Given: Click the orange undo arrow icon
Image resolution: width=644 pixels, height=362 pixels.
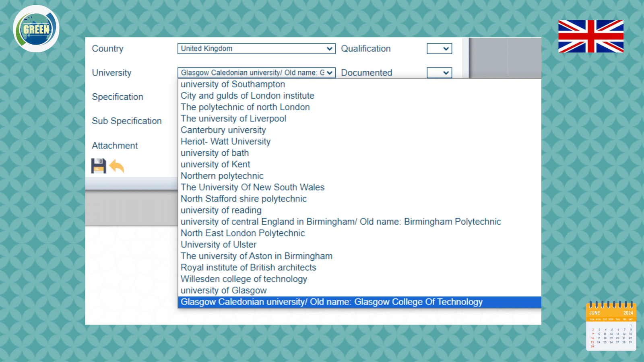Looking at the screenshot, I should pos(117,166).
